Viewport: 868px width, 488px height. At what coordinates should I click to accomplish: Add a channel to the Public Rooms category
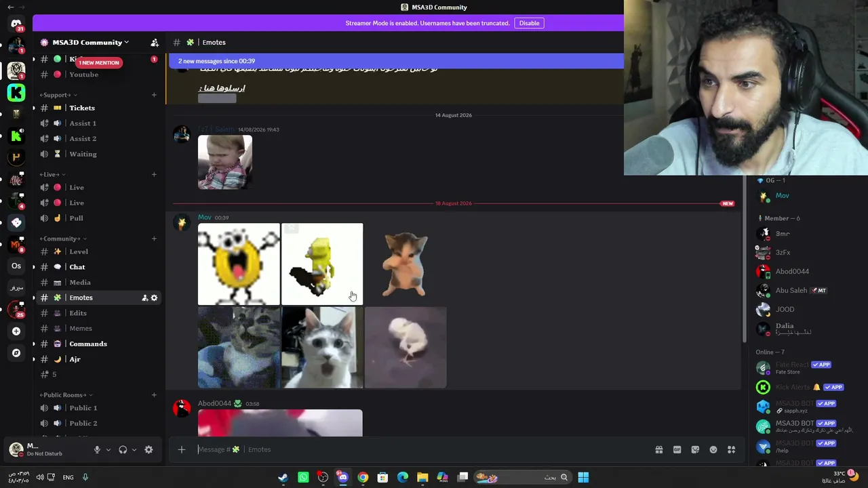(154, 394)
